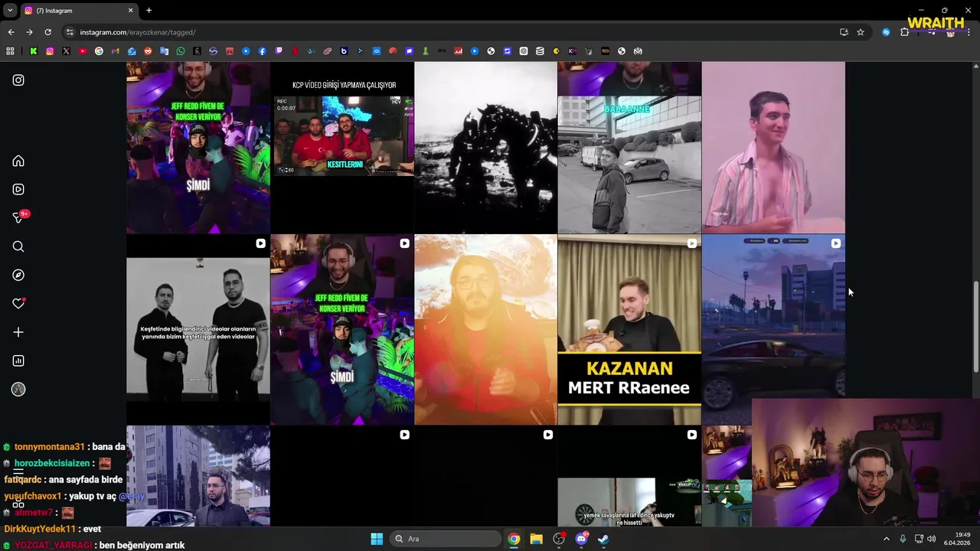Open the Windows Start menu
This screenshot has width=980, height=551.
point(377,539)
